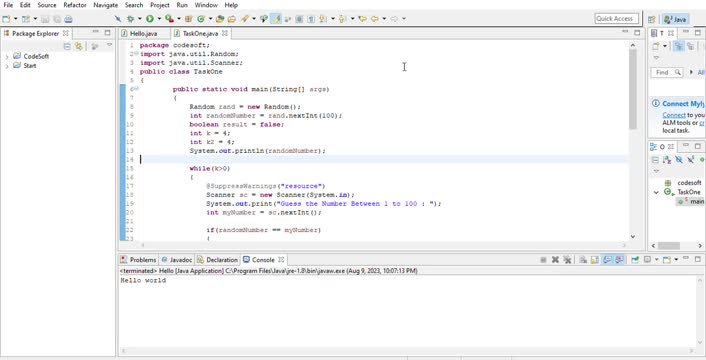706x360 pixels.
Task: Click the editor vertical scrollbar thumb
Action: click(x=633, y=89)
